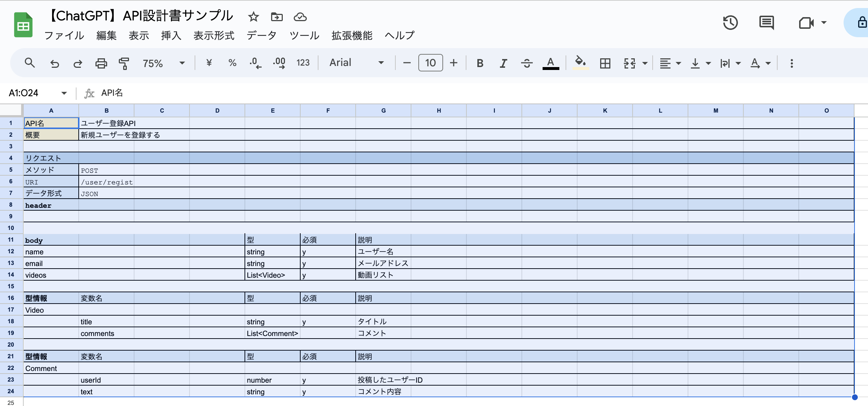This screenshot has height=406, width=868.
Task: Apply strikethrough to selected cells
Action: pyautogui.click(x=527, y=63)
